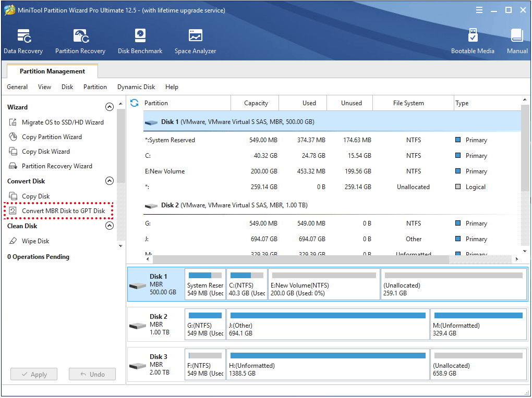Open the Data Recovery tool
Viewport: 532px width, 398px height.
pos(23,41)
